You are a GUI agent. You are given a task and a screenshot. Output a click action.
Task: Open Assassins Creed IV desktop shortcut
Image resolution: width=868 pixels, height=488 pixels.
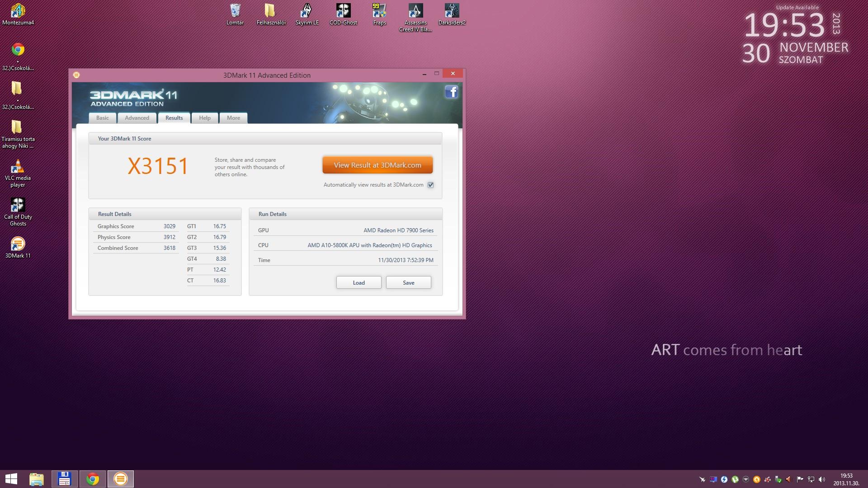pos(415,11)
